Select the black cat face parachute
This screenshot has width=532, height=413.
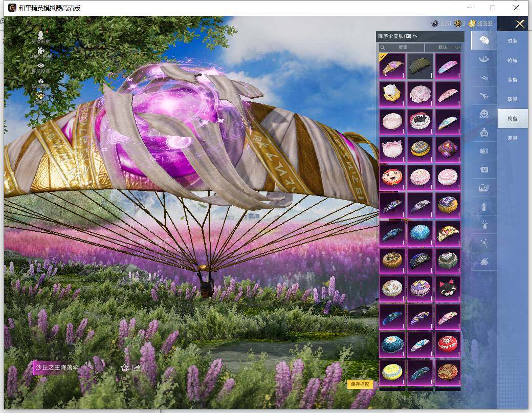[448, 289]
